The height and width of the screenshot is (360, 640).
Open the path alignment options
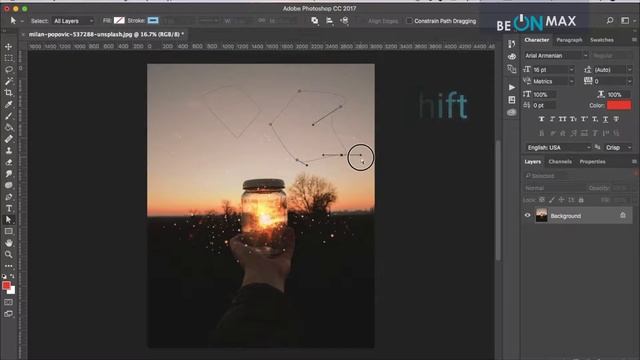(329, 20)
